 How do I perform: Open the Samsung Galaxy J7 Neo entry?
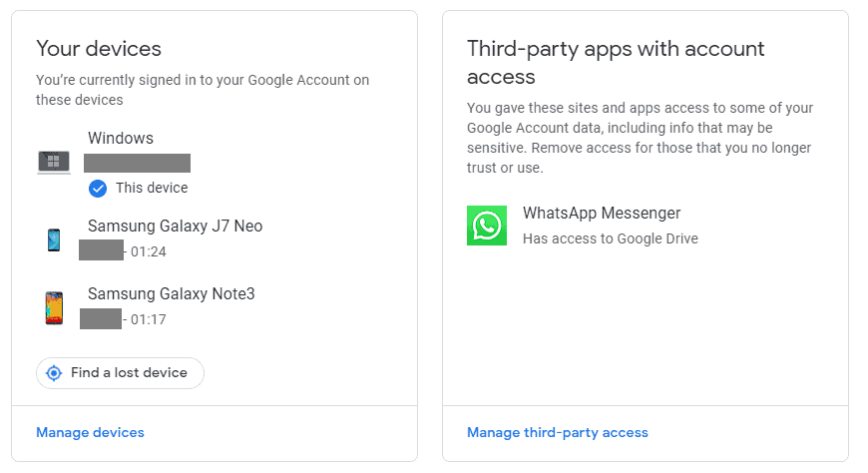[175, 227]
